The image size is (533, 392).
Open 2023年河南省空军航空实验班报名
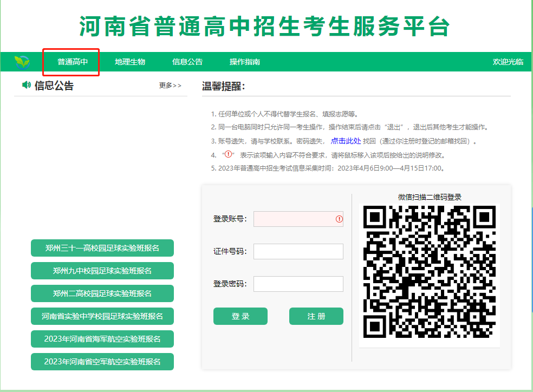pos(102,362)
